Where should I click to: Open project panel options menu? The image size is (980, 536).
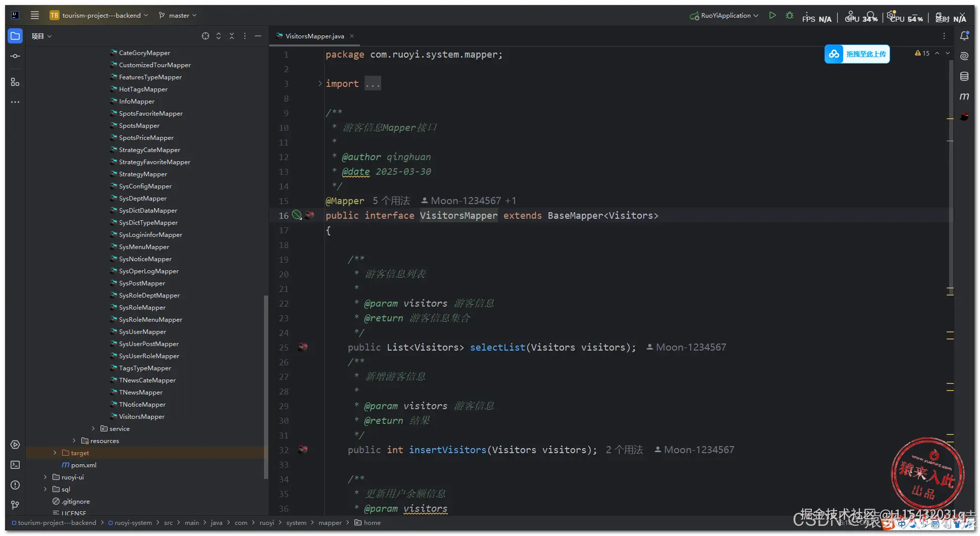245,36
